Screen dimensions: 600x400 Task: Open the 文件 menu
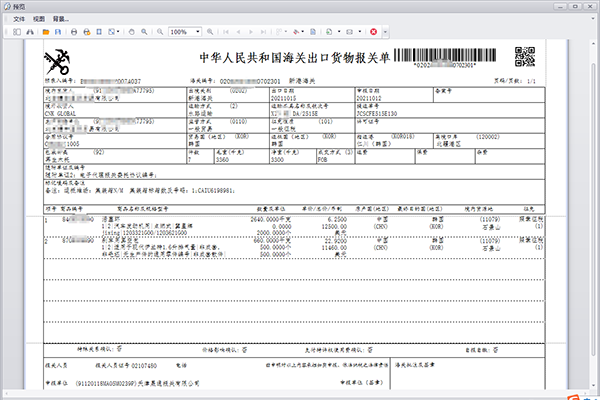19,19
